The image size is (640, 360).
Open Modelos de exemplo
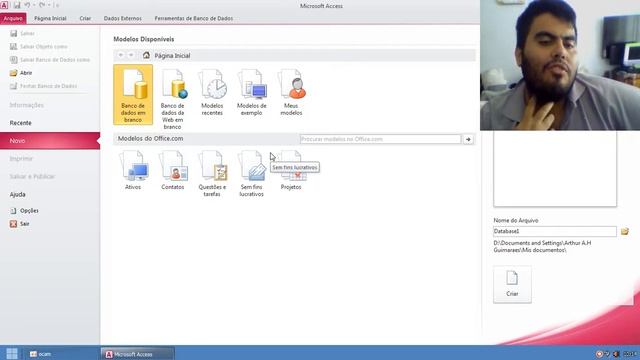point(251,93)
